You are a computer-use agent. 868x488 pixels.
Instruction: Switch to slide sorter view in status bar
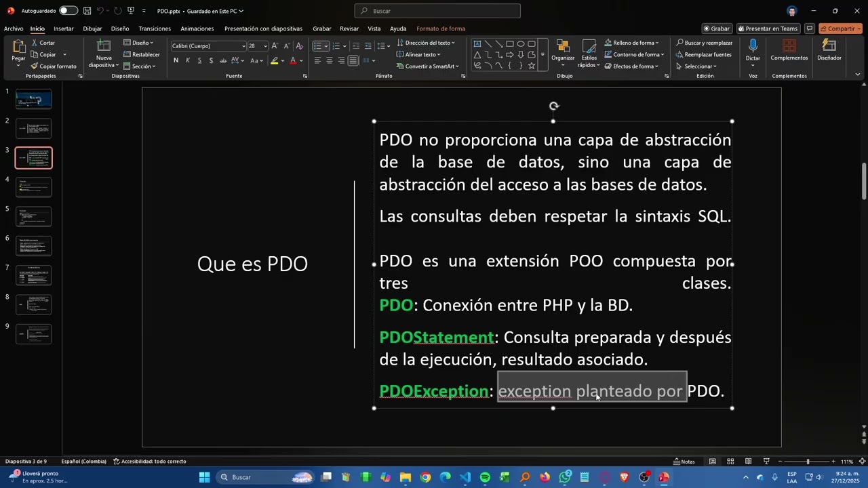730,462
